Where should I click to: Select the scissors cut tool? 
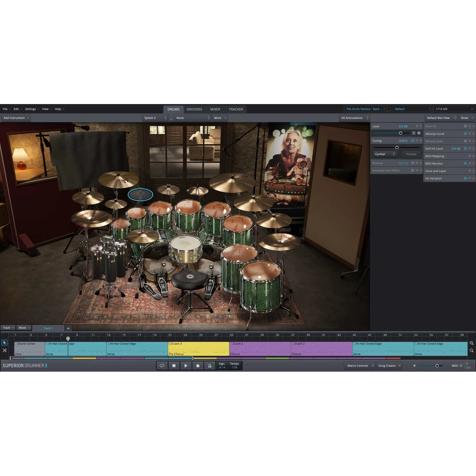pyautogui.click(x=4, y=350)
